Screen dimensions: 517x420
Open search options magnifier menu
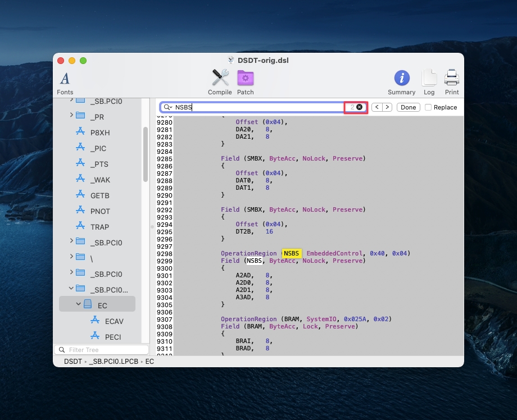point(167,107)
